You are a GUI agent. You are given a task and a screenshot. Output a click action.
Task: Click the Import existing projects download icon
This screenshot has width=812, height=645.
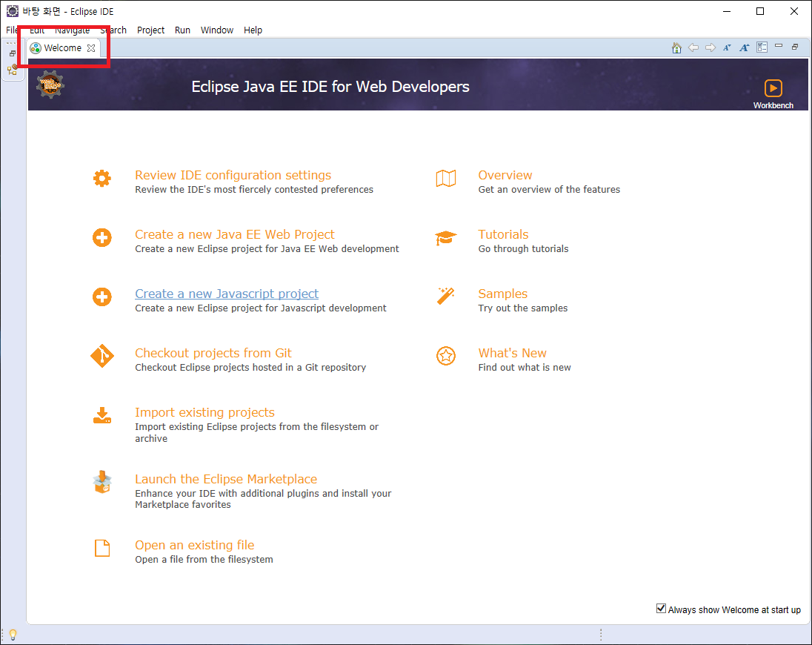click(x=102, y=415)
